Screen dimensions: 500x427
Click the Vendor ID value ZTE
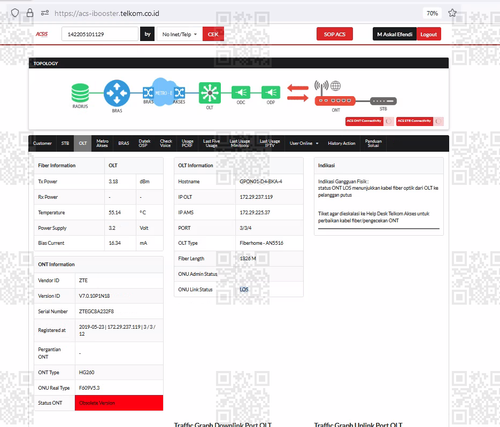pyautogui.click(x=83, y=280)
